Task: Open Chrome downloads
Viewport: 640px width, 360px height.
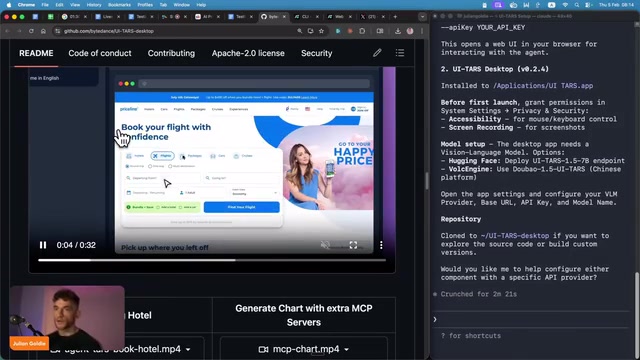Action: point(398,31)
